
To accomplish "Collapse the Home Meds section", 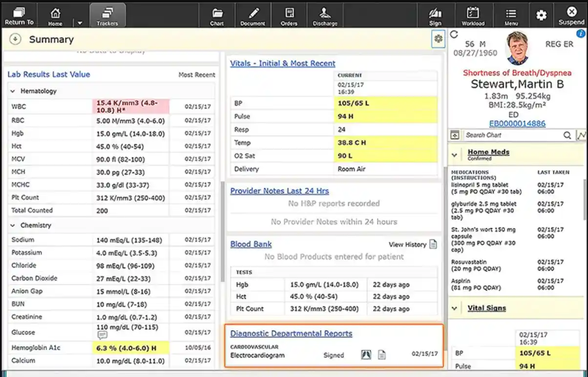I will [455, 154].
